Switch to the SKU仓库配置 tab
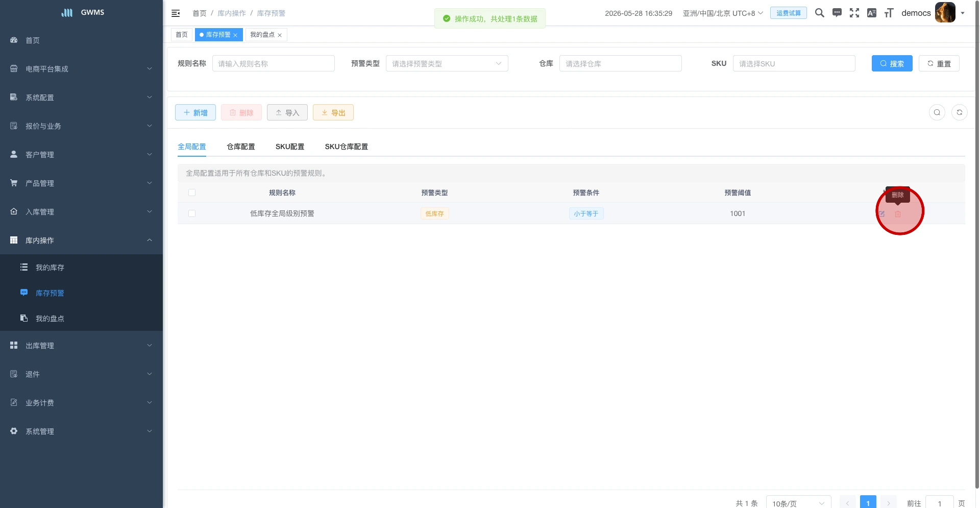This screenshot has width=980, height=508. click(347, 147)
